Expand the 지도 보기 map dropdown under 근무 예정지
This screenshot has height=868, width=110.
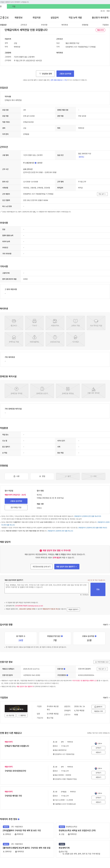pos(102,194)
